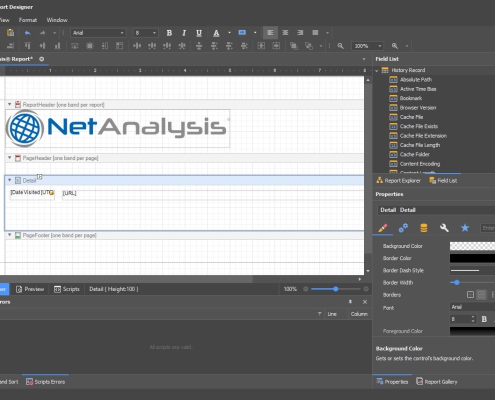Open the Border Dash Style selector
This screenshot has height=400, width=495.
pyautogui.click(x=472, y=270)
